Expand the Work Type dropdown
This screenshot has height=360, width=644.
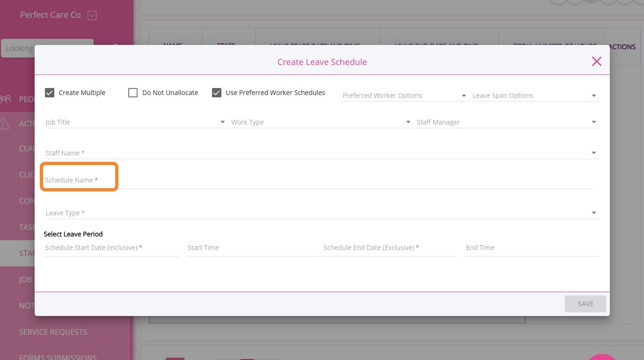(321, 122)
